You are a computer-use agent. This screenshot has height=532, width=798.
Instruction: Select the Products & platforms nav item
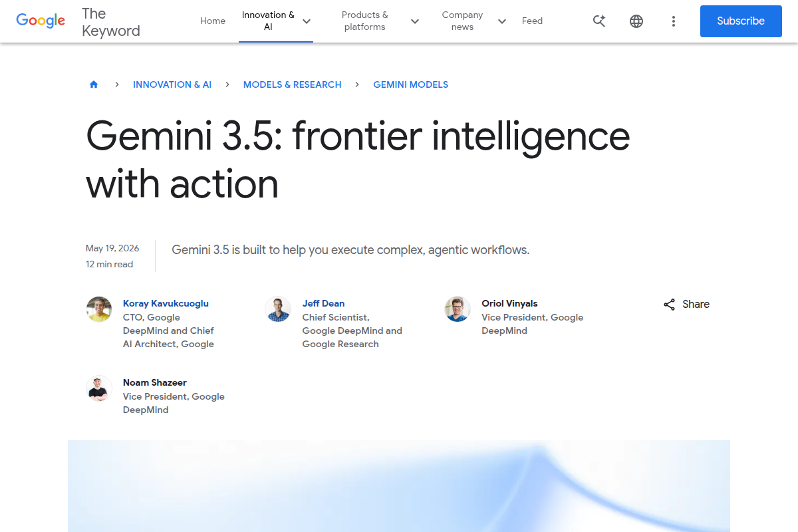(x=364, y=21)
